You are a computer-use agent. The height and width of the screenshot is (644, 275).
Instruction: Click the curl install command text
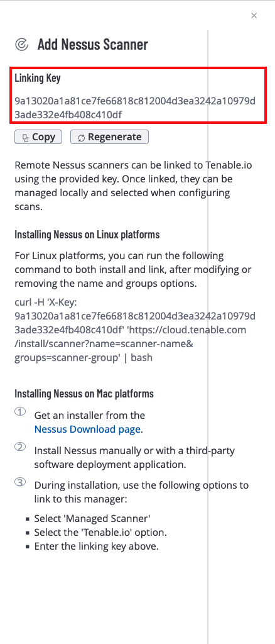click(135, 330)
